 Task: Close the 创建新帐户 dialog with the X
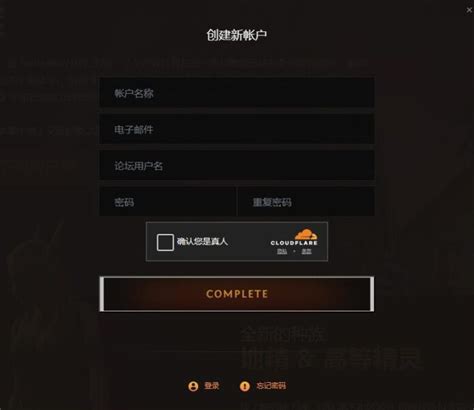tap(469, 10)
